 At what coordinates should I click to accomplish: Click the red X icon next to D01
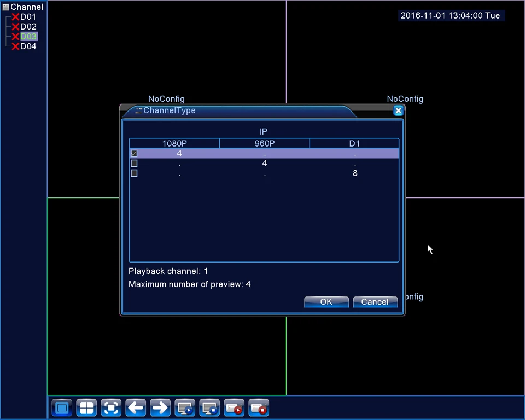click(x=15, y=17)
